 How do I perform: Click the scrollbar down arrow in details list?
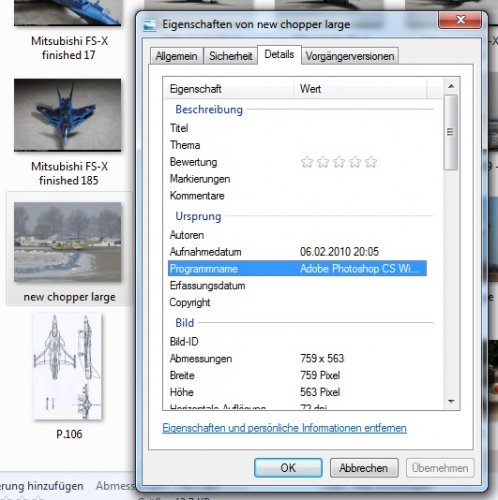451,401
